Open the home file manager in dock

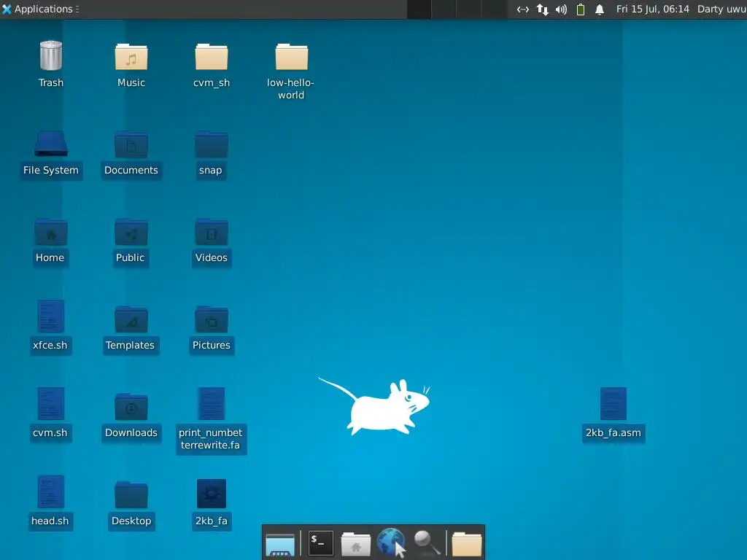pos(356,544)
